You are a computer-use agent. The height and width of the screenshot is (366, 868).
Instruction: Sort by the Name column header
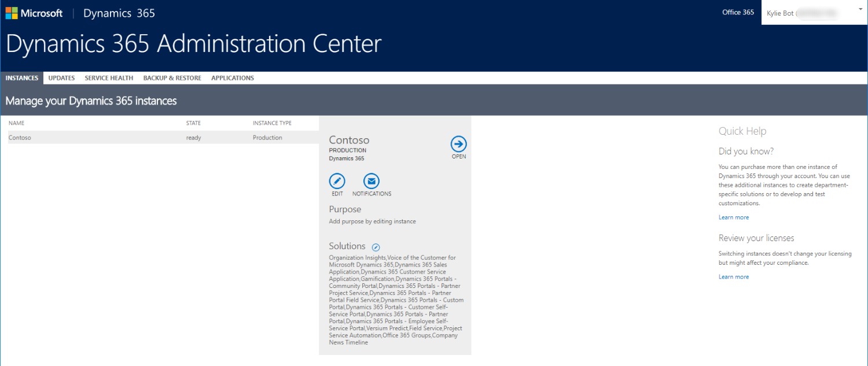click(x=17, y=123)
